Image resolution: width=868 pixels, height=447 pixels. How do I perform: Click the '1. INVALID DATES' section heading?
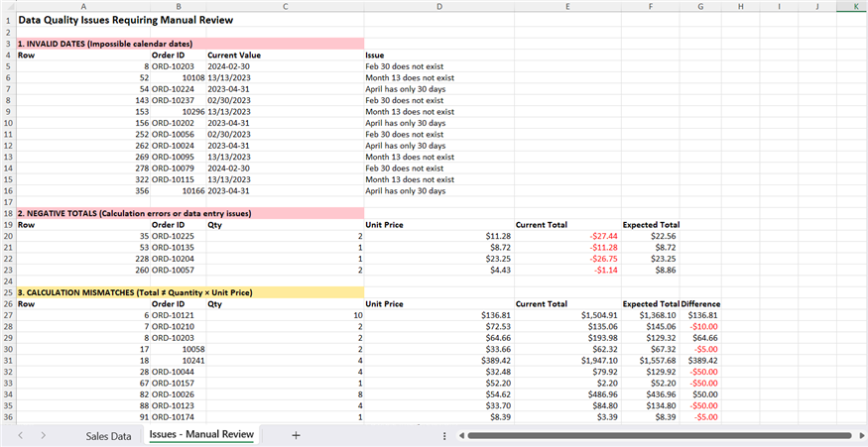point(105,44)
